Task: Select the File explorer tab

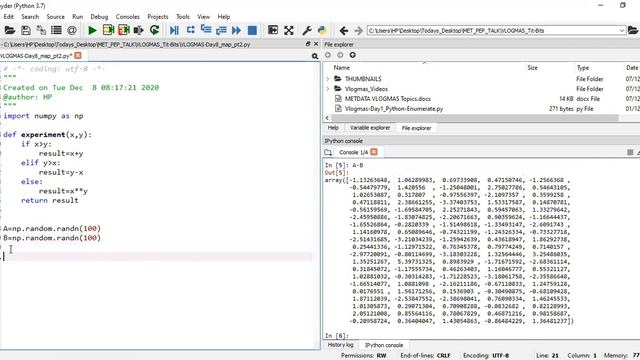Action: tap(416, 128)
